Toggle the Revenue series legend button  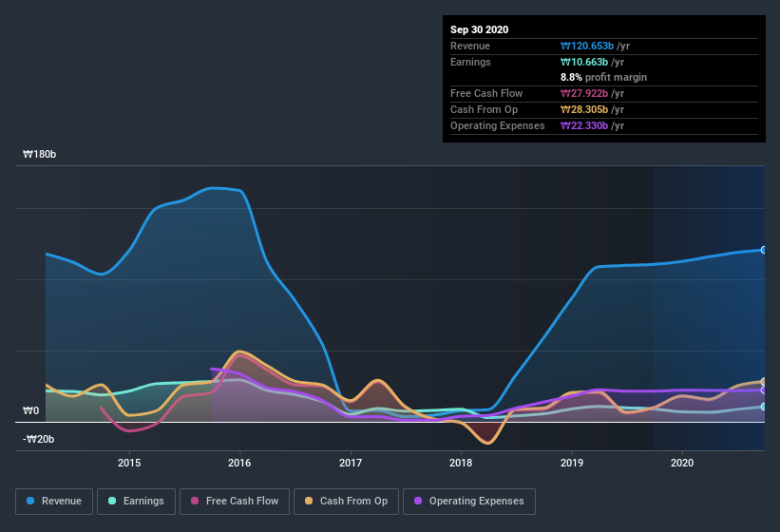[54, 502]
